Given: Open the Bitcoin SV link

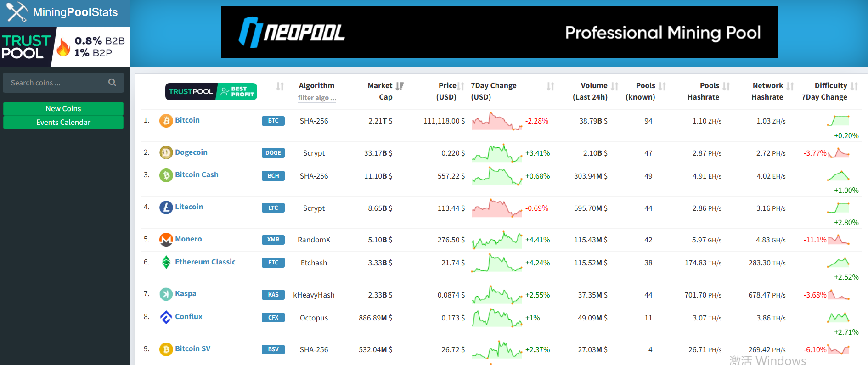Looking at the screenshot, I should pos(193,348).
